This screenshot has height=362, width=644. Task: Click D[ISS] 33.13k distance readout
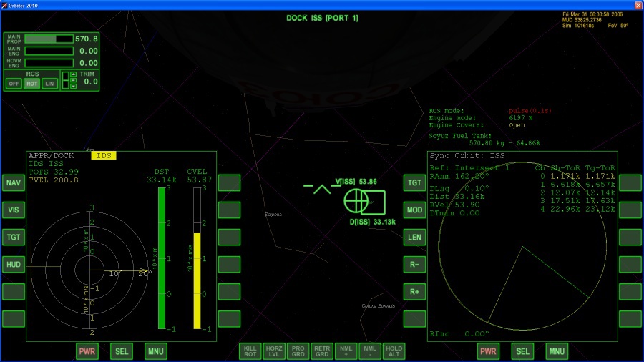click(x=373, y=222)
